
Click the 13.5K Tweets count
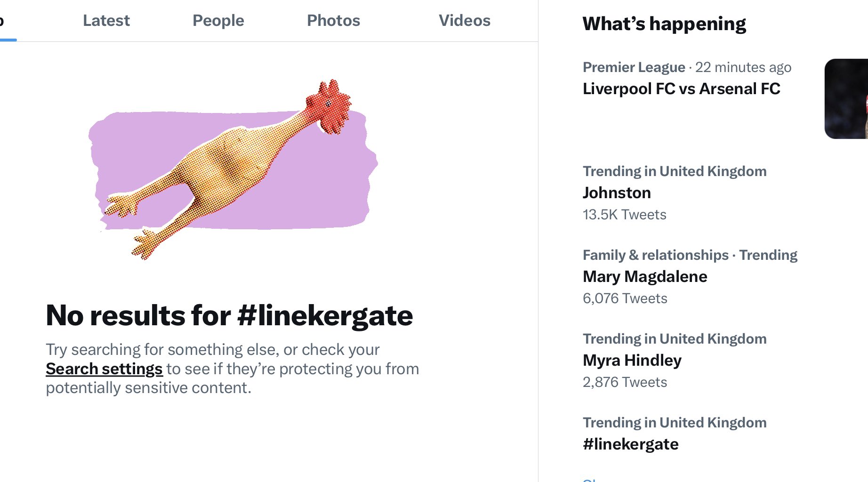625,215
